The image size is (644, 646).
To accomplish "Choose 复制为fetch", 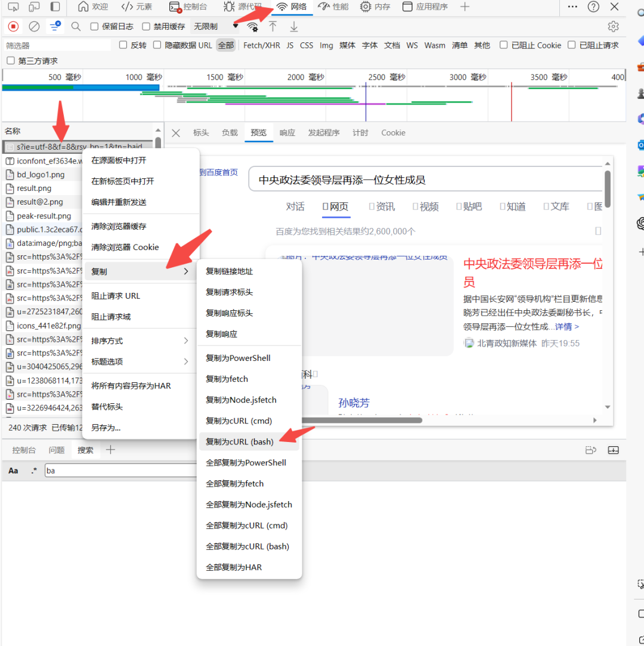I will (249, 379).
